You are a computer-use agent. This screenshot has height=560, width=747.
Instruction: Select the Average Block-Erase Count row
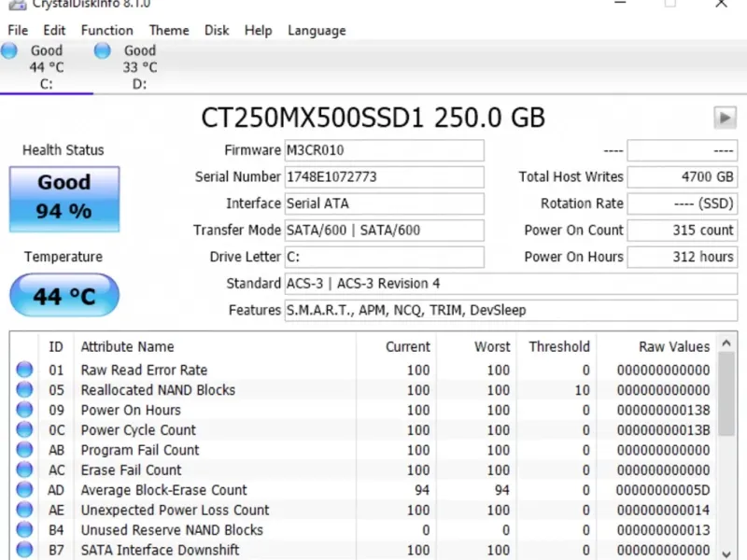363,489
